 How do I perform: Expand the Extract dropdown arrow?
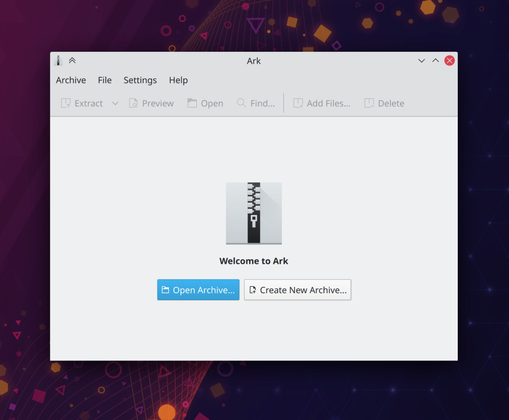(115, 103)
